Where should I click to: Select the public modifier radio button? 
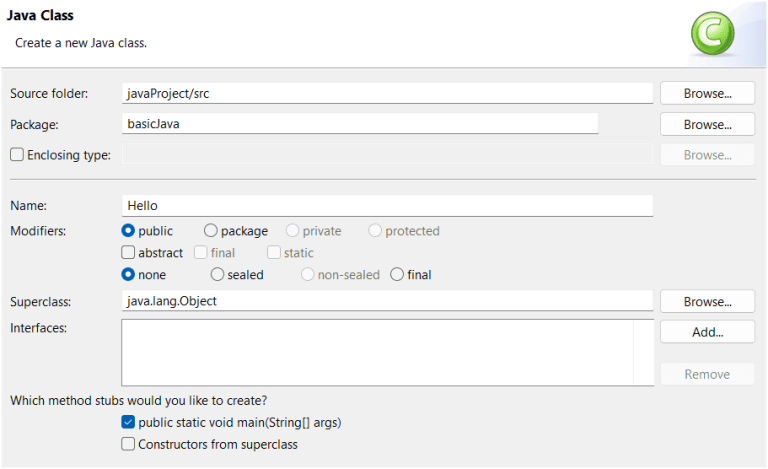coord(128,231)
